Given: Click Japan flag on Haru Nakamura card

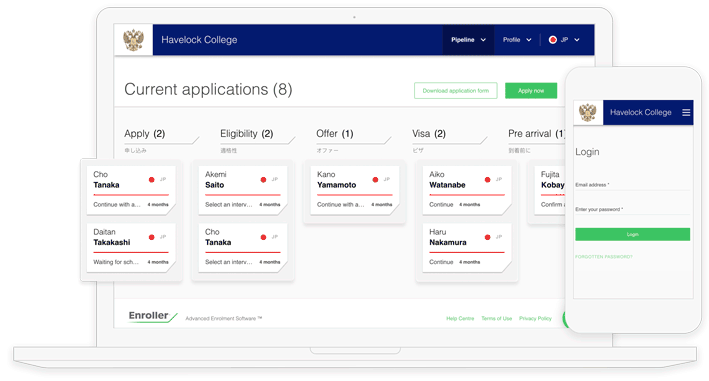Looking at the screenshot, I should [487, 237].
